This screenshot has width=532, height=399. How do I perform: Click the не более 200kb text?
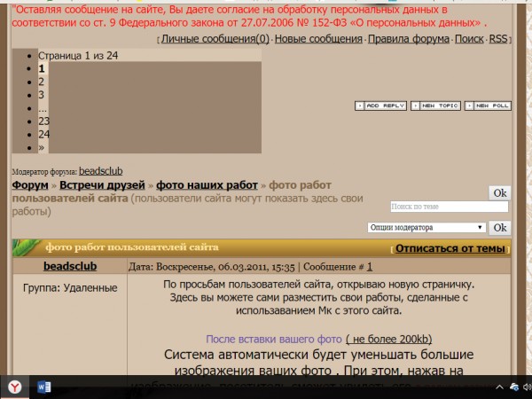(x=389, y=339)
